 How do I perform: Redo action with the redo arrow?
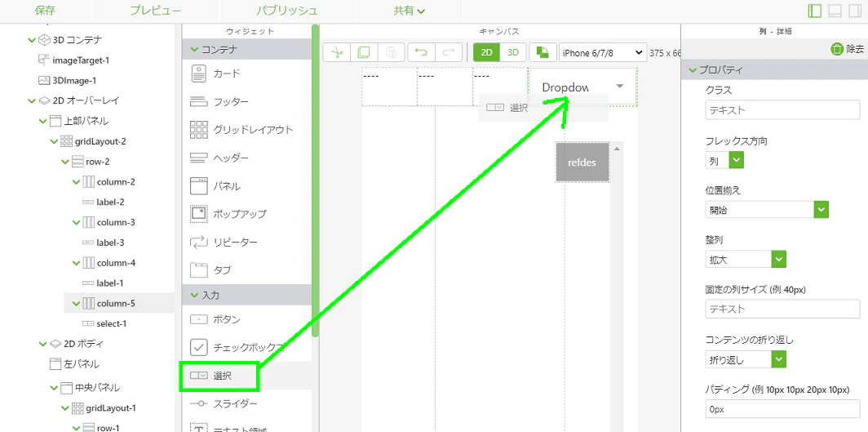449,52
